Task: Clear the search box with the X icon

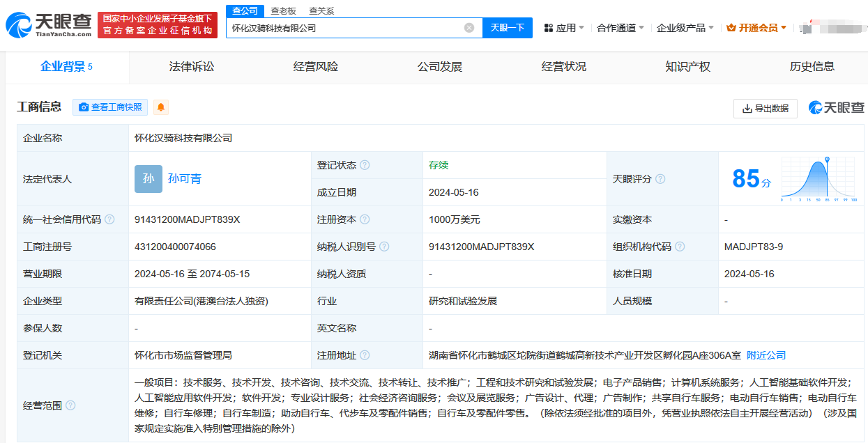Action: 469,28
